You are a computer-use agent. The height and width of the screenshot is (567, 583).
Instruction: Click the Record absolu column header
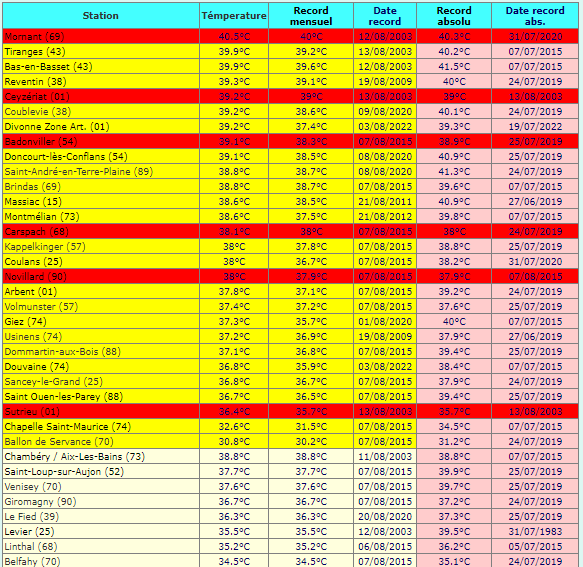454,16
